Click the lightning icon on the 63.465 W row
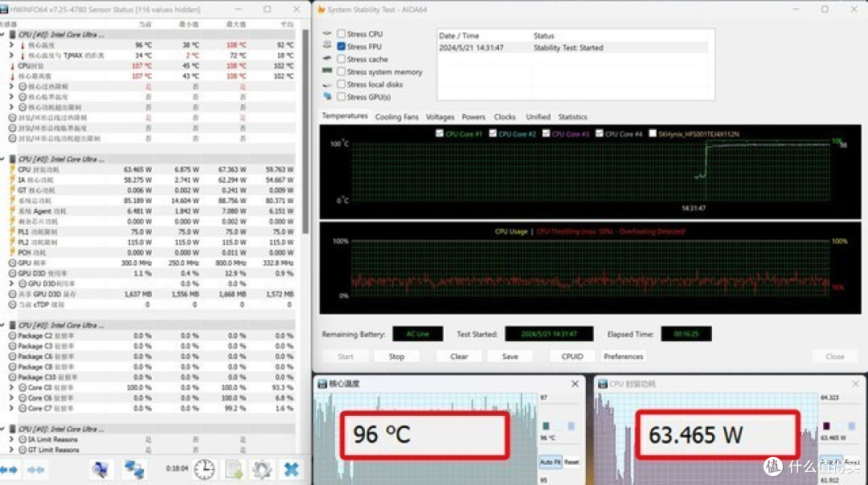Image resolution: width=868 pixels, height=485 pixels. pos(12,169)
